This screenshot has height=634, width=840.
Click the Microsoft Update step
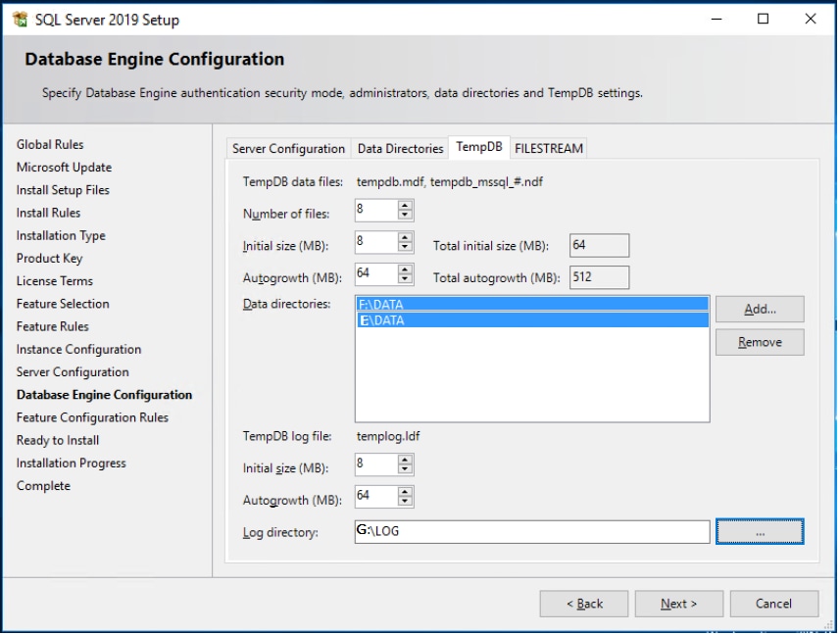point(64,168)
